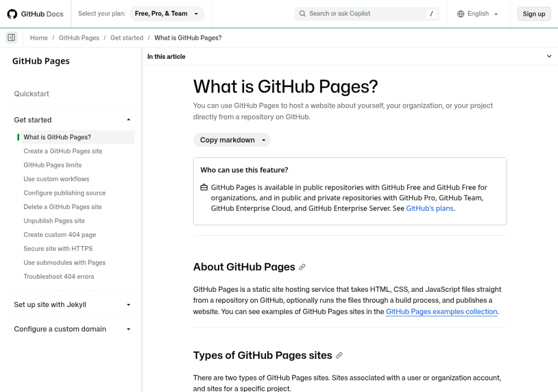Open GitHub Pages examples collection link
Viewport: 558px width, 392px height.
pos(441,311)
